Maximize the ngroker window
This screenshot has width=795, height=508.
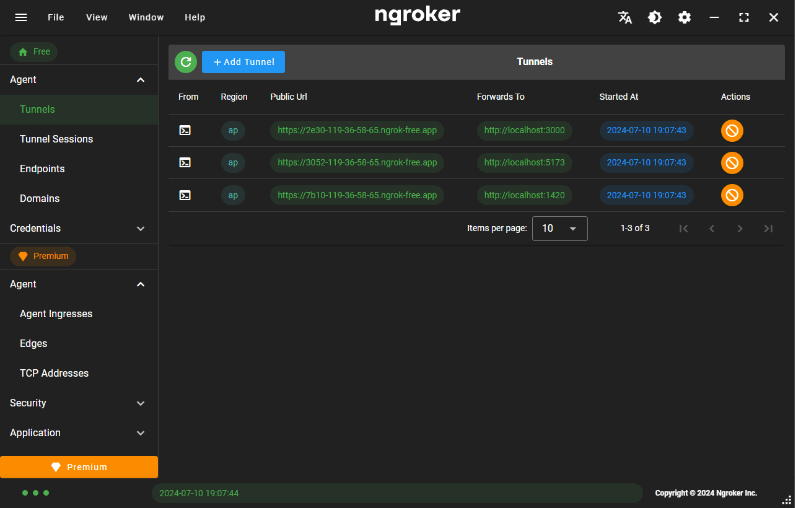(744, 17)
